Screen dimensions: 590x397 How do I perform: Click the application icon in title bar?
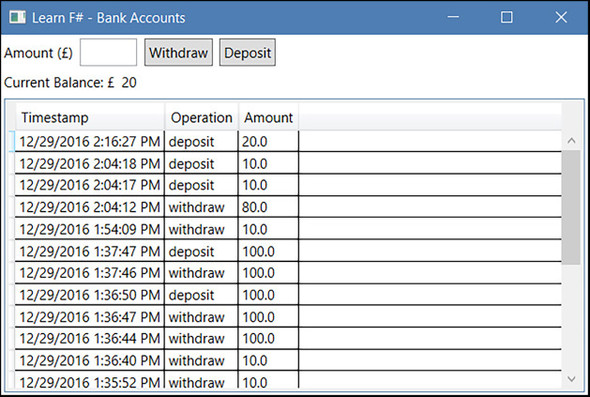pyautogui.click(x=17, y=17)
